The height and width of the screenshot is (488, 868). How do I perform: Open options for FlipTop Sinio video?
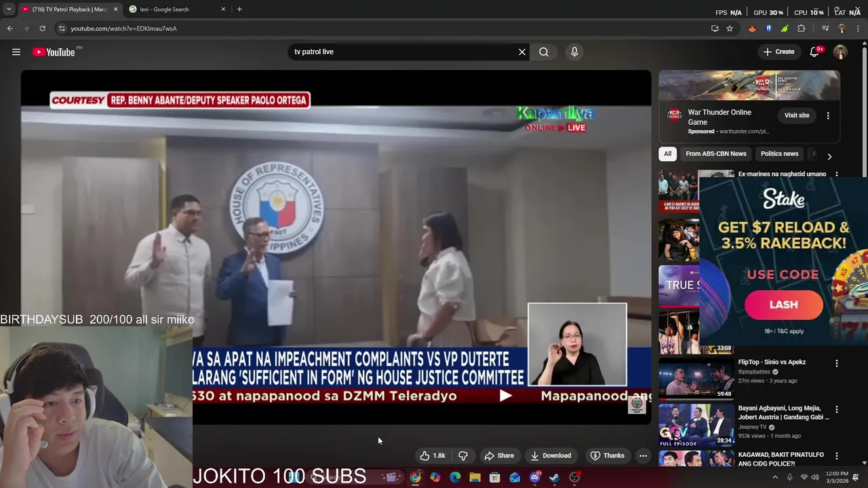pos(836,363)
